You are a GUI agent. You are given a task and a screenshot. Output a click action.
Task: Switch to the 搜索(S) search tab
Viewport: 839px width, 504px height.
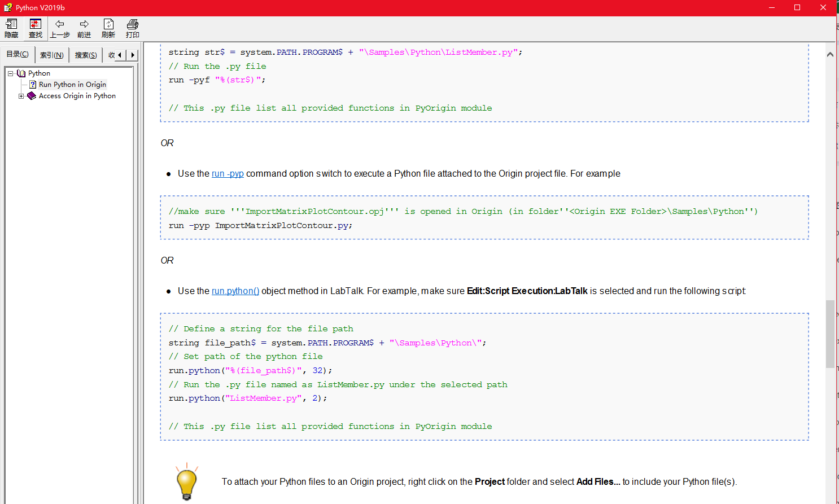[86, 55]
